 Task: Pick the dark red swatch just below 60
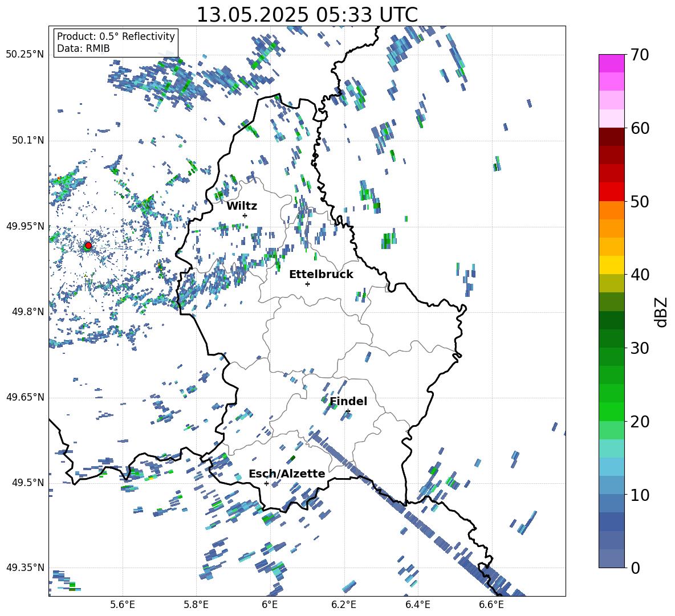[612, 137]
